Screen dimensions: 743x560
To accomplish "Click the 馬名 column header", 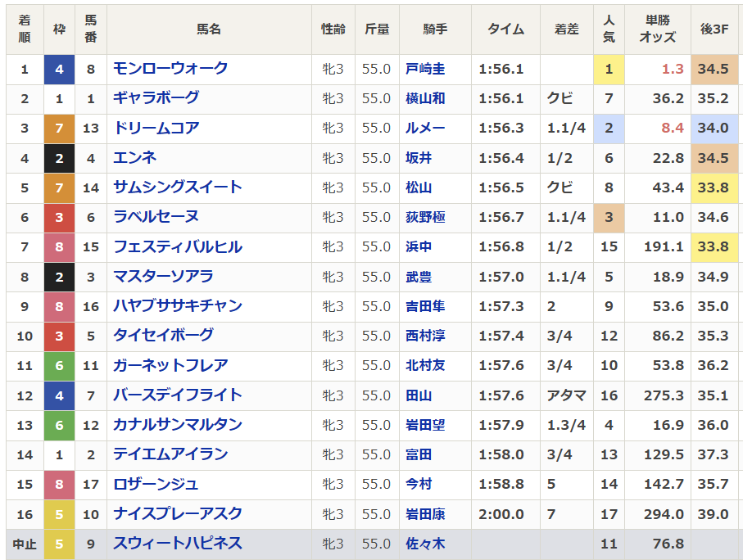I will tap(209, 29).
